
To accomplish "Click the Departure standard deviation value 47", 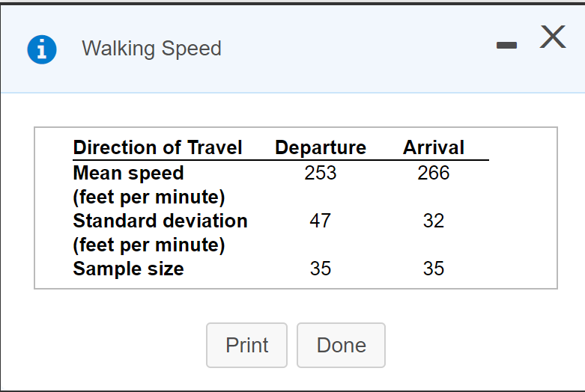I will pyautogui.click(x=321, y=221).
